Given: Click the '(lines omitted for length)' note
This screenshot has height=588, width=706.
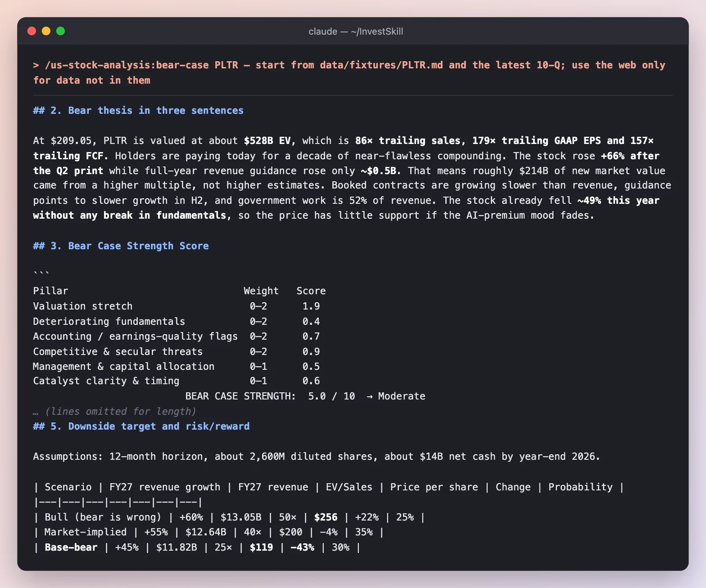Looking at the screenshot, I should click(x=121, y=412).
